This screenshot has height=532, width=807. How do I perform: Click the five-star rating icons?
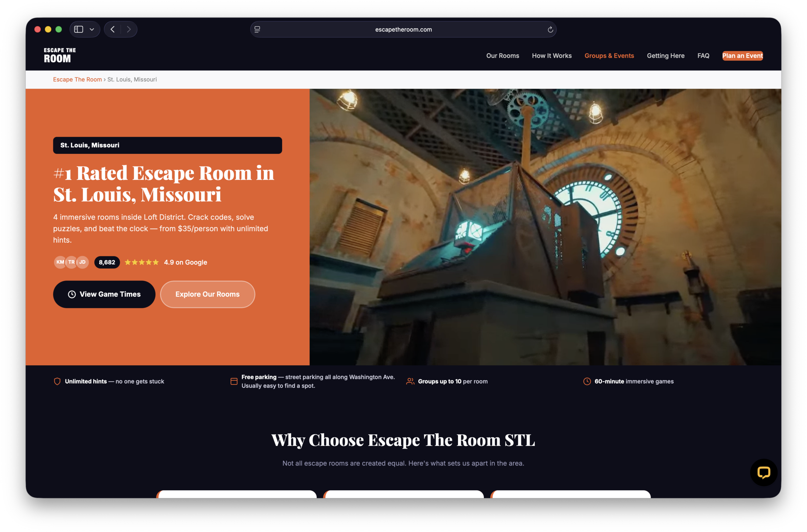142,262
